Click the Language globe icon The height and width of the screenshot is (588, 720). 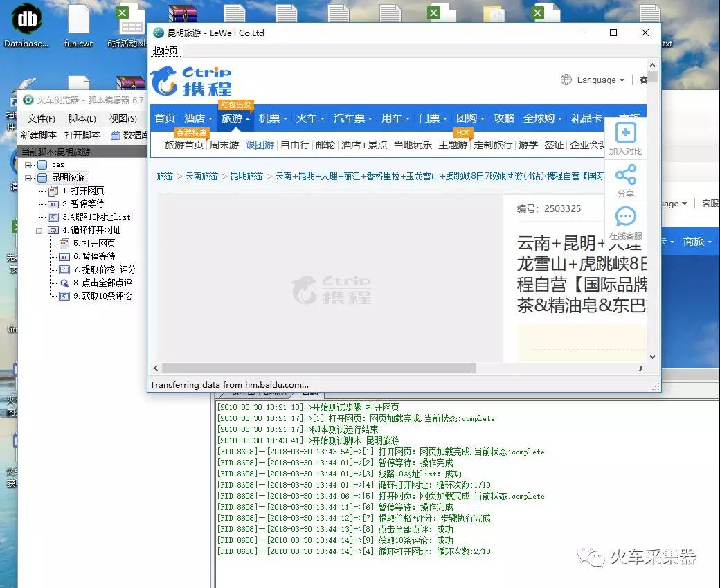point(566,80)
